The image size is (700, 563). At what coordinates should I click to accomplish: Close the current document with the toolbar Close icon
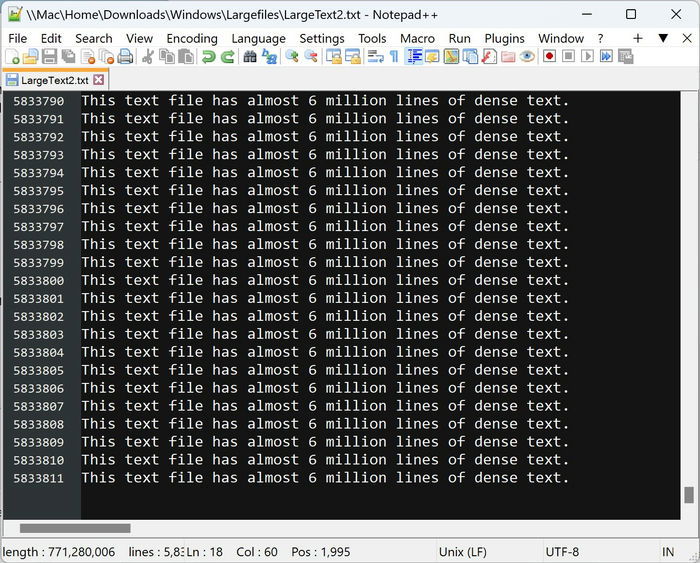point(88,57)
